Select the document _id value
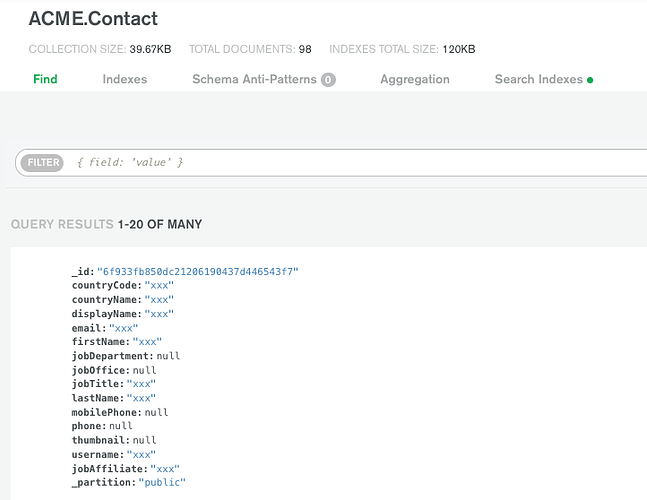Screen dimensions: 647x500 197,272
